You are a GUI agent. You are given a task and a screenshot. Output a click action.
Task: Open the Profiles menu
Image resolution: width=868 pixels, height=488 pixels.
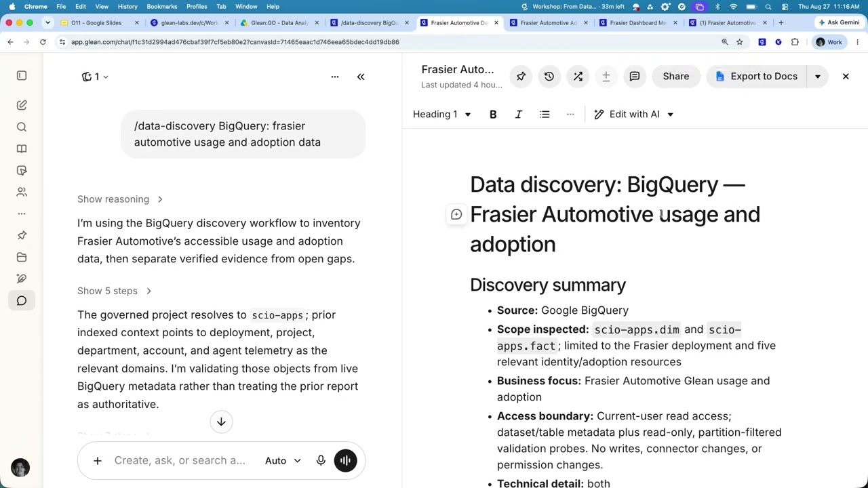pos(197,7)
